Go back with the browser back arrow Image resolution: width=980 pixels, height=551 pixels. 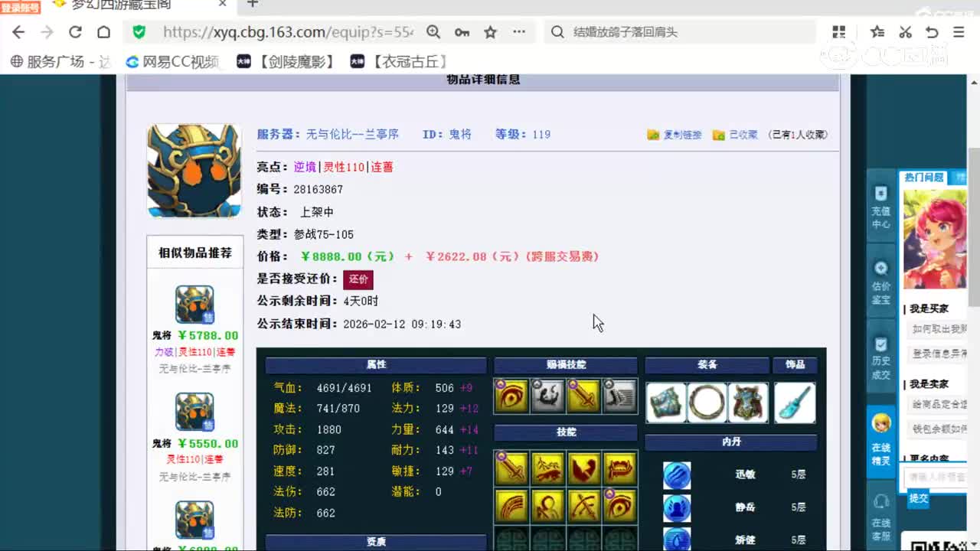(18, 32)
